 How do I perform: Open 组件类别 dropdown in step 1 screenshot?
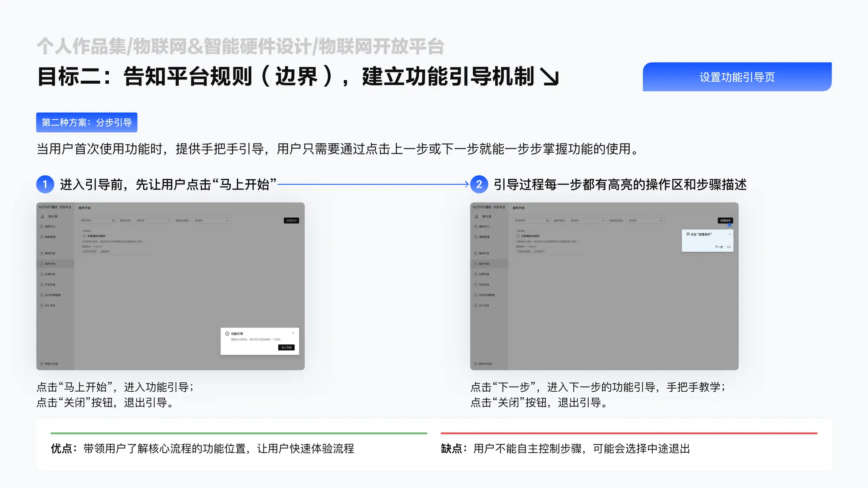click(x=153, y=221)
